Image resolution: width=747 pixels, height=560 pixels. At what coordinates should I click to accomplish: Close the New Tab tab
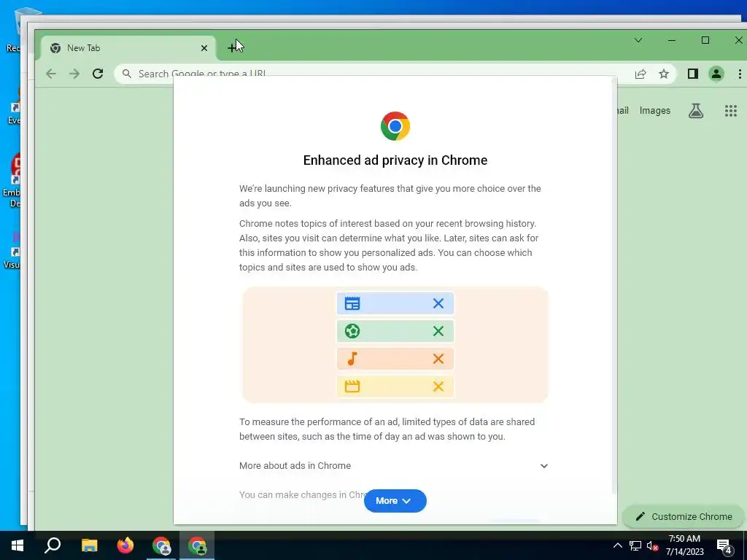204,48
